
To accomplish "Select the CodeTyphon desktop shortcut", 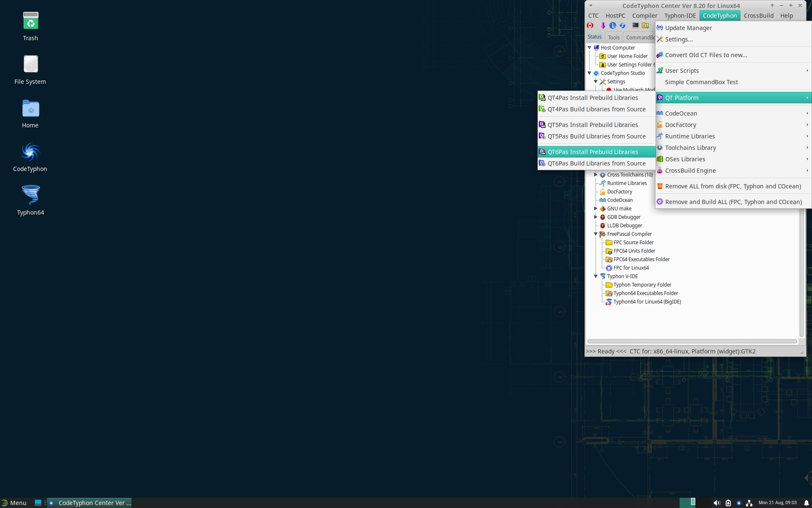I will (30, 157).
